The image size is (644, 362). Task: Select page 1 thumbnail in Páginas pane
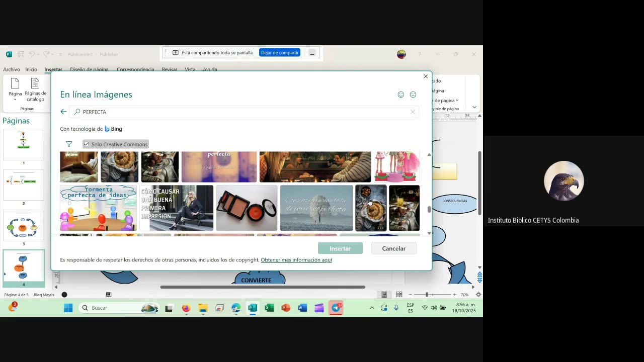tap(24, 145)
